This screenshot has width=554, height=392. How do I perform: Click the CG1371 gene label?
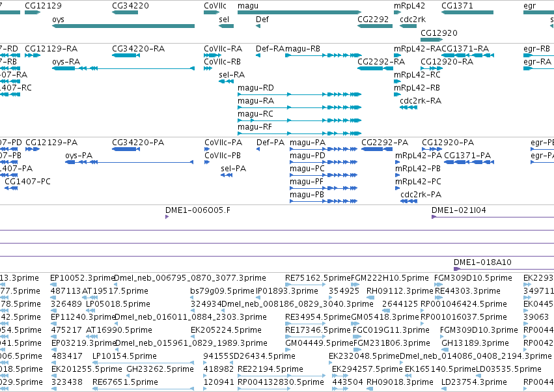point(457,6)
